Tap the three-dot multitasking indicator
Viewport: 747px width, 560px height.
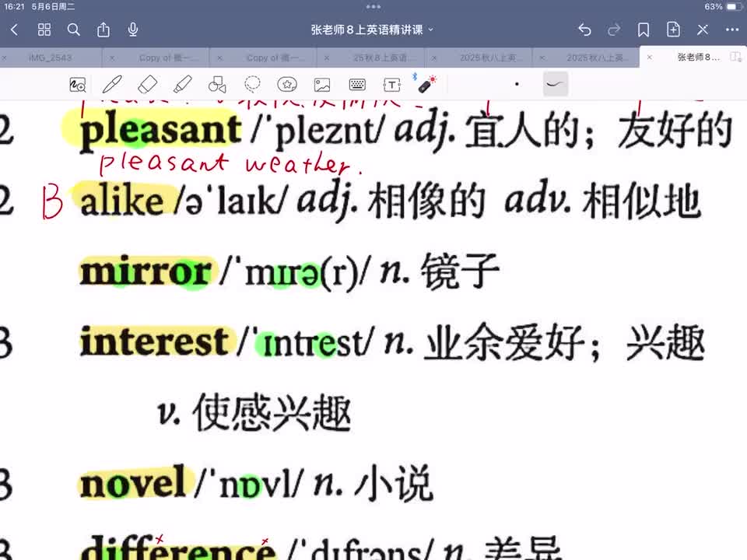(373, 7)
